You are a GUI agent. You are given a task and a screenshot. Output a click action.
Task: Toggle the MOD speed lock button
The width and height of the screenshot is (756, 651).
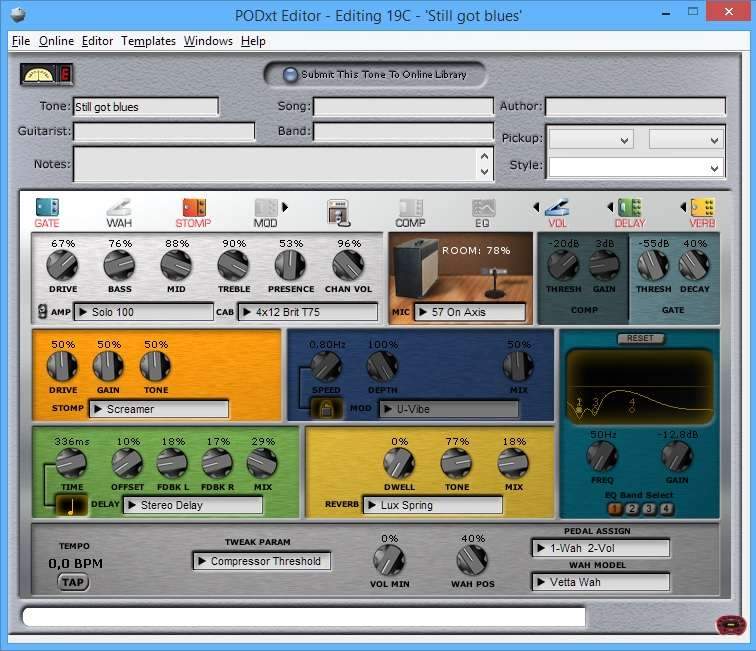326,408
